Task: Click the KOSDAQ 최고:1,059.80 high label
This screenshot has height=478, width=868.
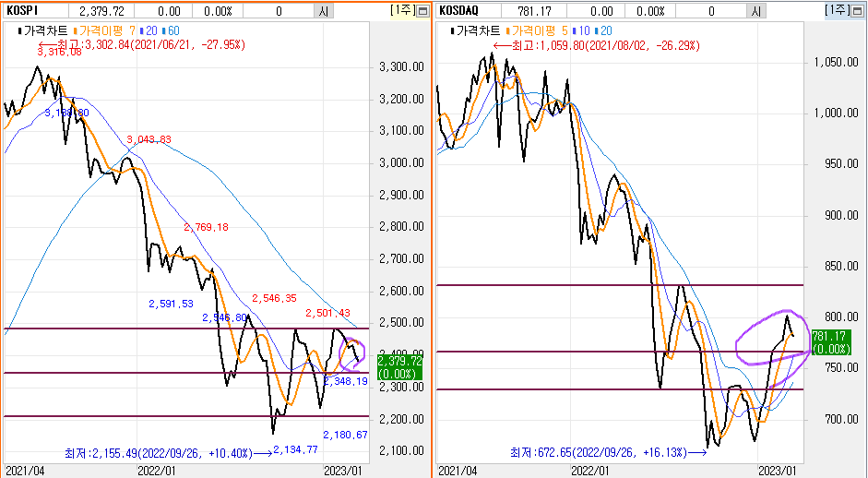Action: (x=596, y=45)
